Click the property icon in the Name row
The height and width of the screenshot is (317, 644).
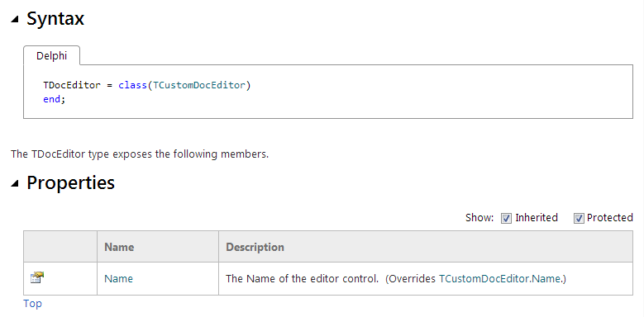[x=37, y=278]
